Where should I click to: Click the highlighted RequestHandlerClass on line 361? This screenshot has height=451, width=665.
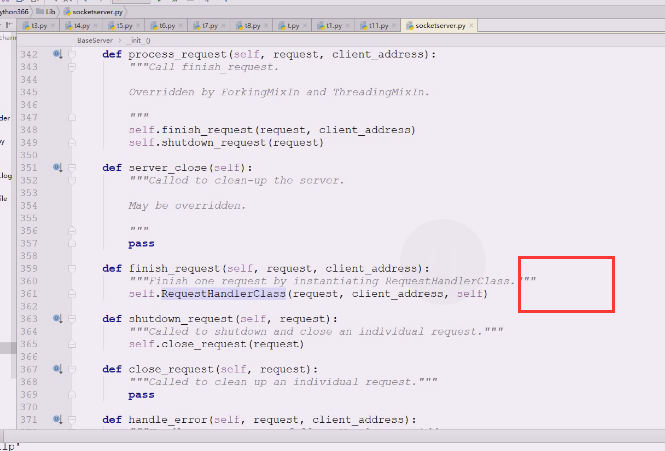[223, 294]
